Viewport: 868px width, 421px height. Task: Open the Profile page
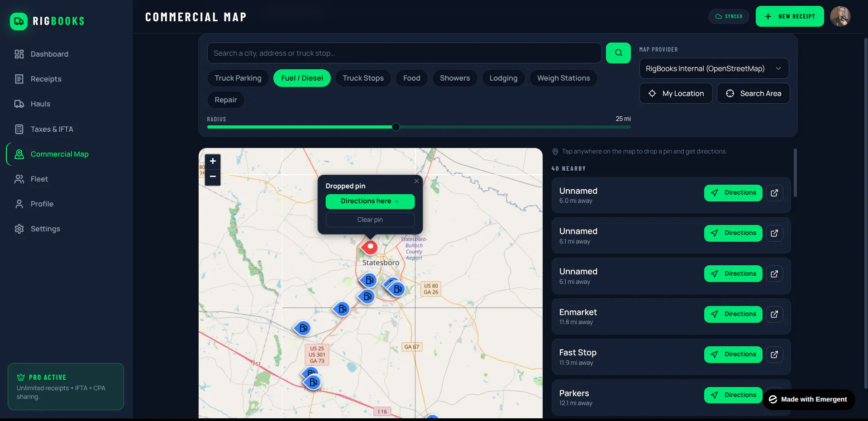tap(42, 204)
